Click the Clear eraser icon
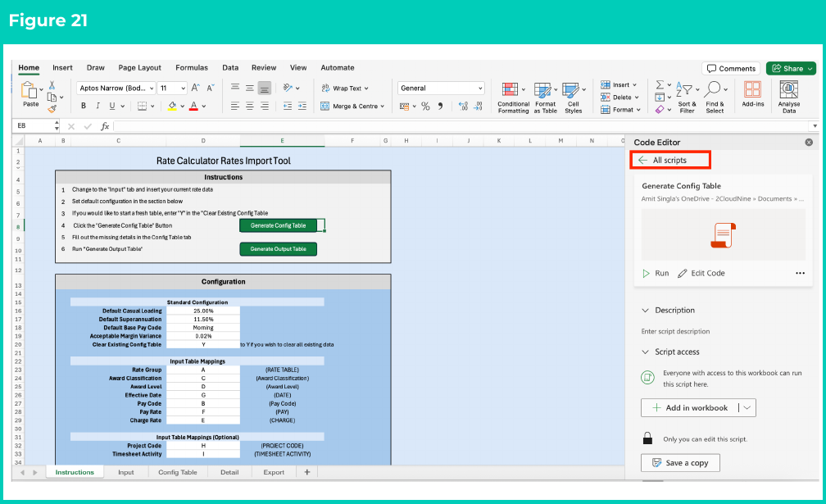This screenshot has width=826, height=504. [x=660, y=110]
